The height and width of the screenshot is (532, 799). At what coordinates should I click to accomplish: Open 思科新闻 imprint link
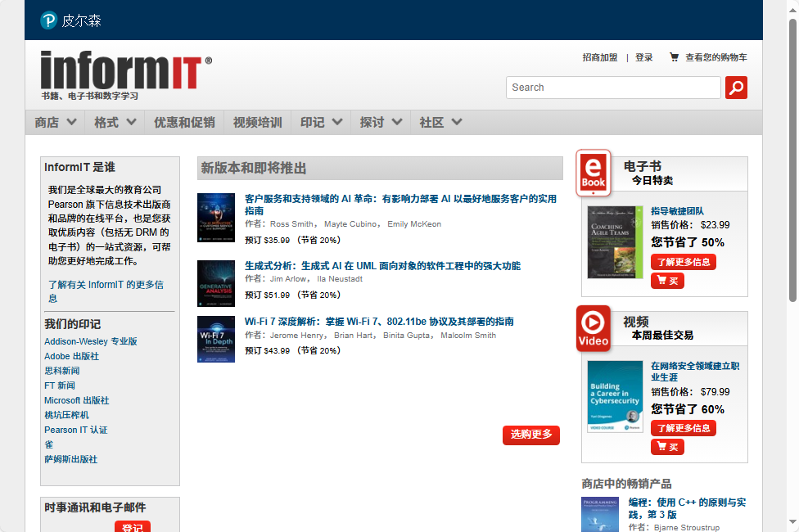(61, 371)
